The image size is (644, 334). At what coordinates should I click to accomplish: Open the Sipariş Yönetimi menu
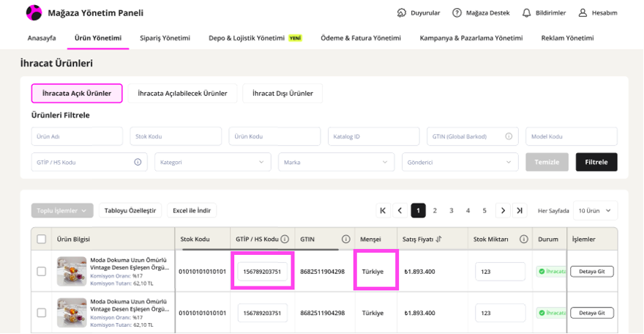[165, 38]
